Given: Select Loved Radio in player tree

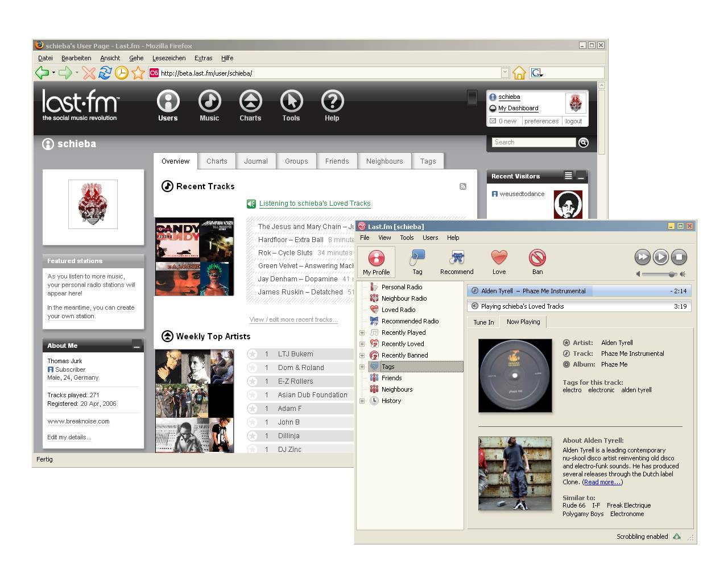Looking at the screenshot, I should pyautogui.click(x=398, y=310).
